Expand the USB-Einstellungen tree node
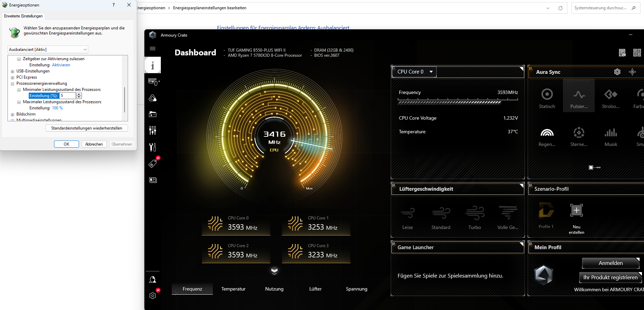Viewport: 644px width, 310px height. [12, 71]
